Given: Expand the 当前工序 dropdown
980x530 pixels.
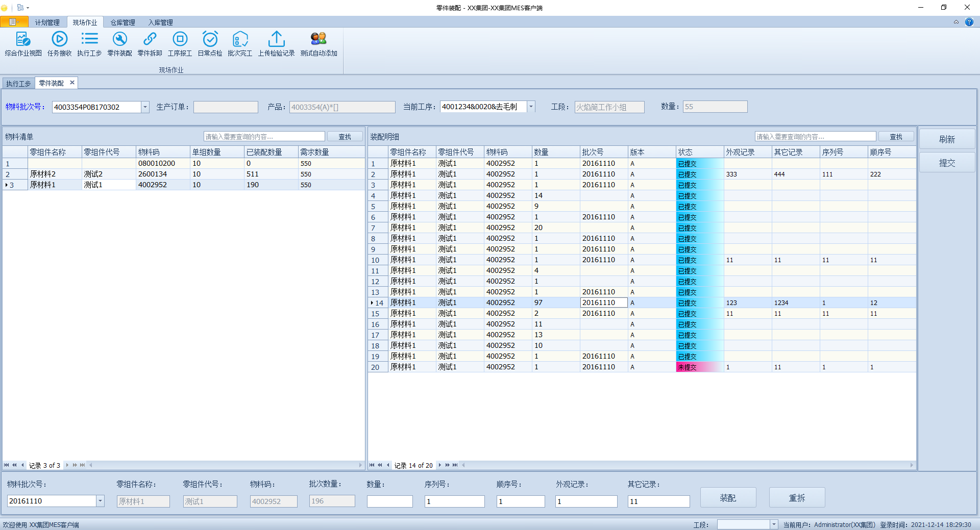Looking at the screenshot, I should pyautogui.click(x=531, y=107).
